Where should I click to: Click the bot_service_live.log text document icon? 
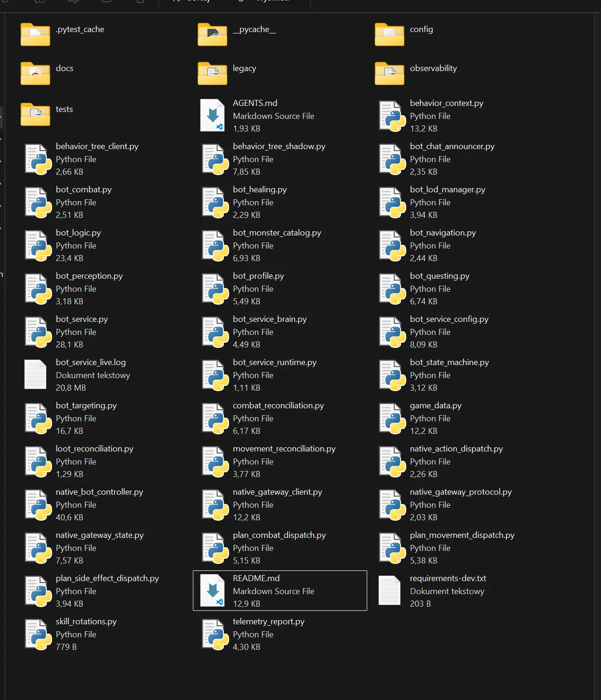tap(35, 374)
